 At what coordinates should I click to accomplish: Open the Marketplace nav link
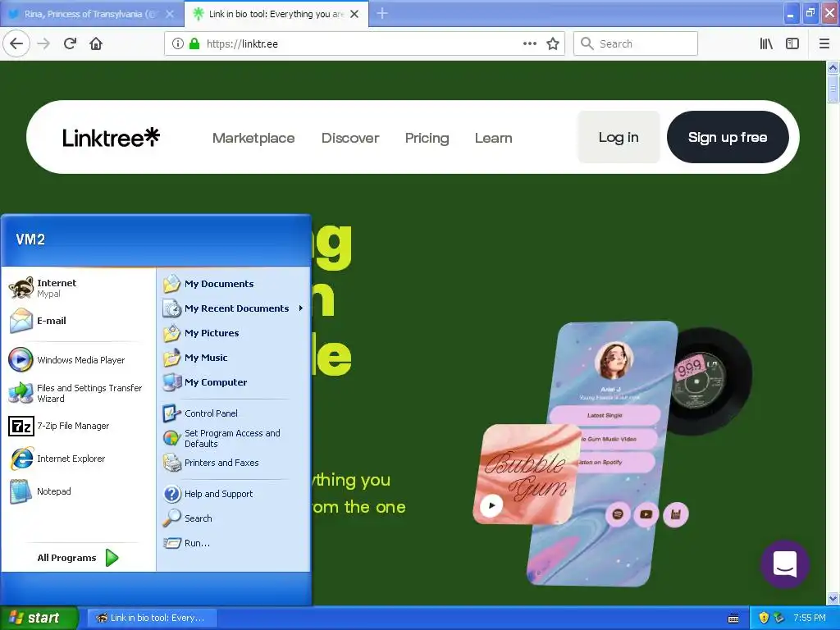point(253,138)
